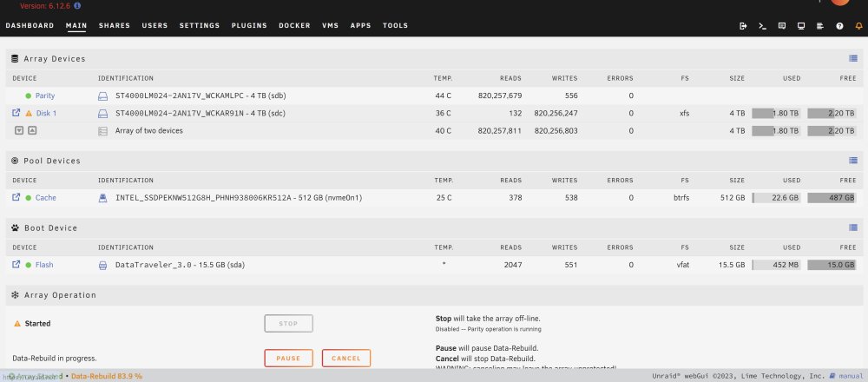This screenshot has height=382, width=868.
Task: Open the Cache device link
Action: coord(46,198)
